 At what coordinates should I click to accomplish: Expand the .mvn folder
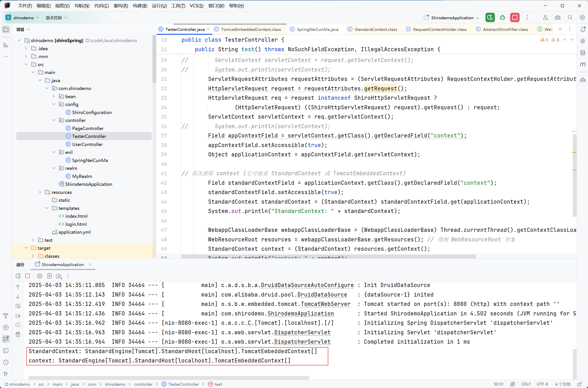(26, 56)
